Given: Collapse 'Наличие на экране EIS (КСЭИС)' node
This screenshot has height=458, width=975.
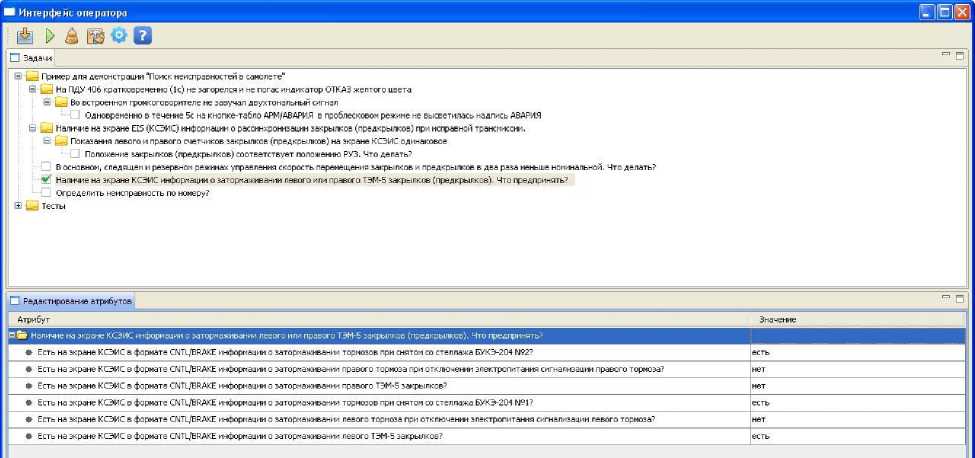Looking at the screenshot, I should click(32, 129).
